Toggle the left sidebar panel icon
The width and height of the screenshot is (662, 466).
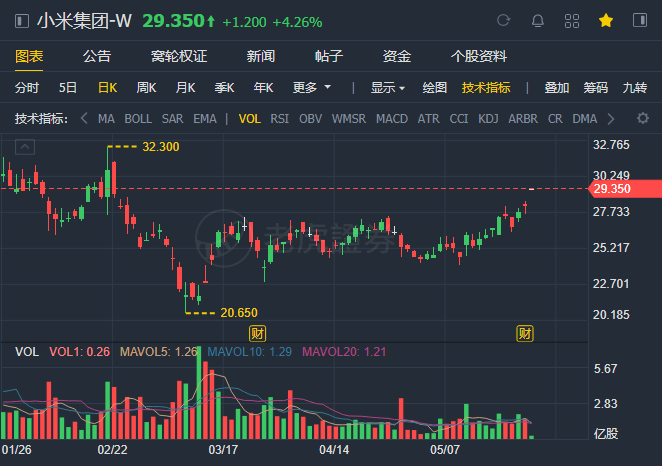click(x=22, y=21)
